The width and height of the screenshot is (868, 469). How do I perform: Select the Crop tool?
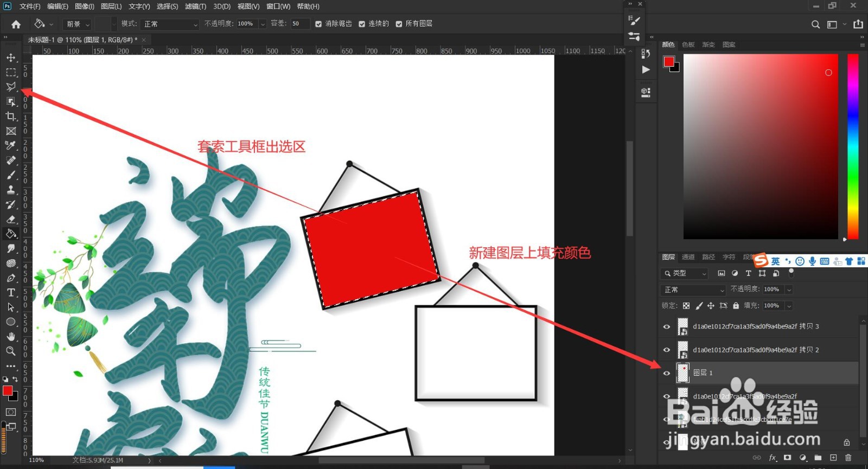coord(11,116)
